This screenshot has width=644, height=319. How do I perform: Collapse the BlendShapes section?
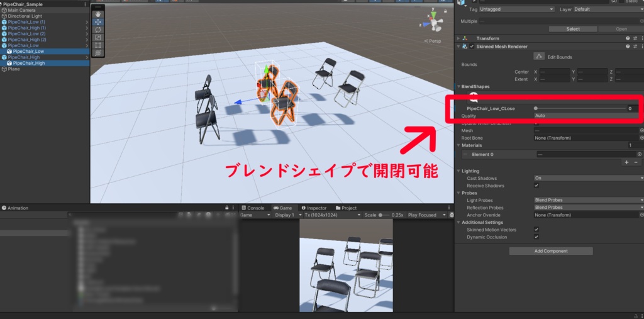tap(458, 87)
